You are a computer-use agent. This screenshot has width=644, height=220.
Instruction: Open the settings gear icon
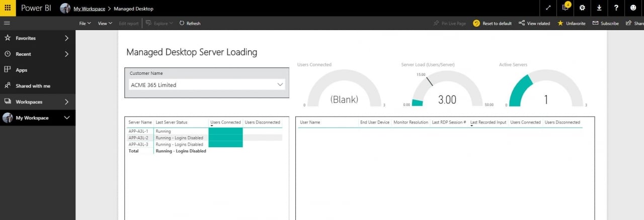[582, 8]
